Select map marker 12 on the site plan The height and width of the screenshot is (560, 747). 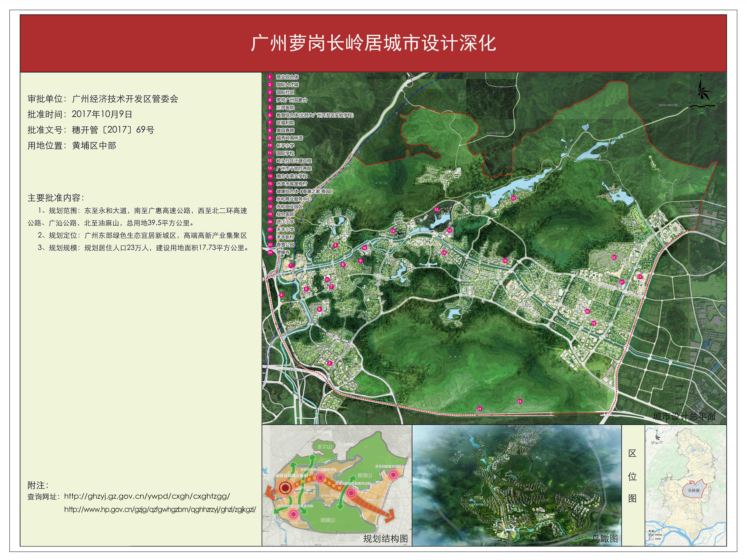coord(393,231)
